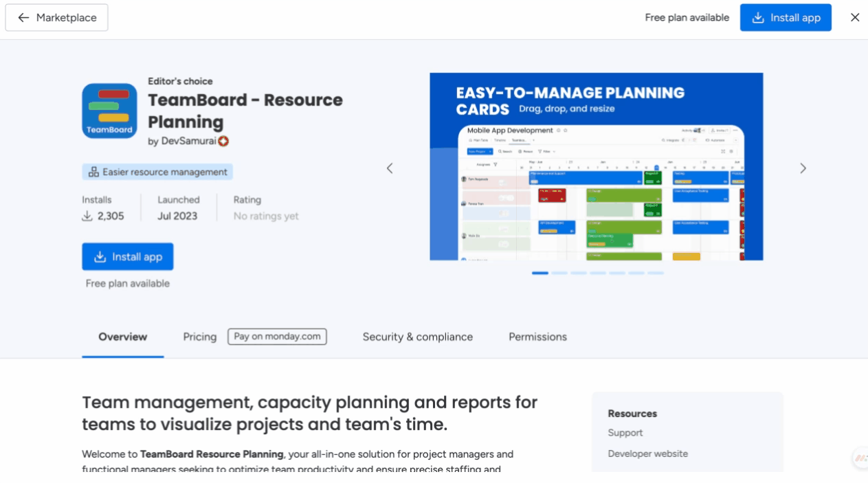The height and width of the screenshot is (483, 868).
Task: Click the Easier resource management tag
Action: (157, 172)
